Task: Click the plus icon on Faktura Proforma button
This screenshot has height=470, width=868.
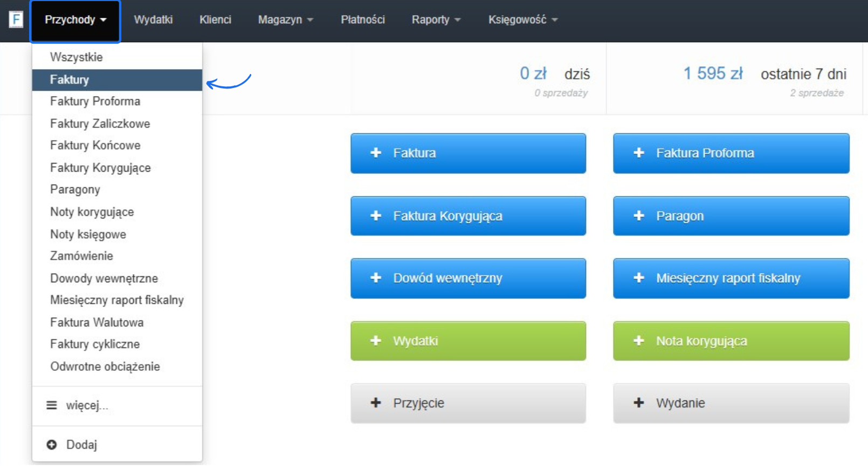Action: (x=639, y=153)
